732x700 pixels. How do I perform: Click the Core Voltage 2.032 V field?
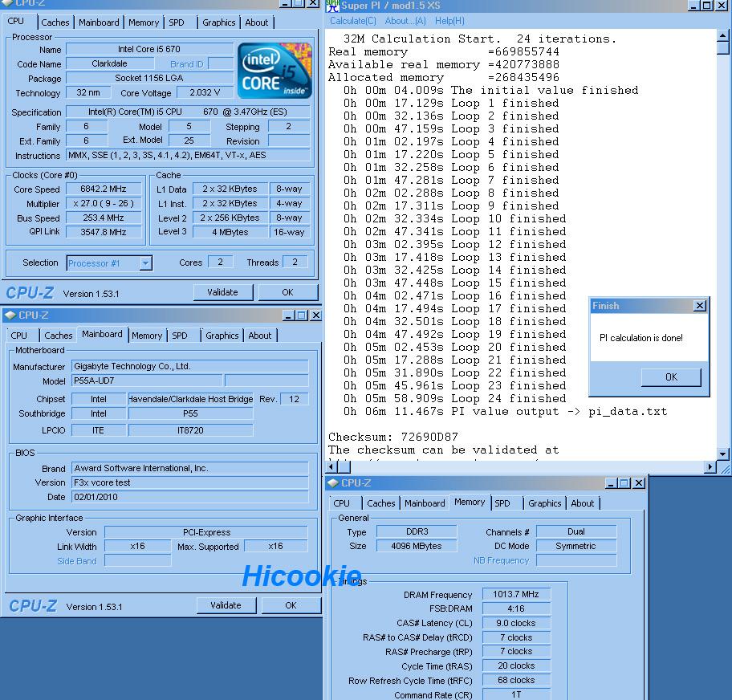coord(205,93)
